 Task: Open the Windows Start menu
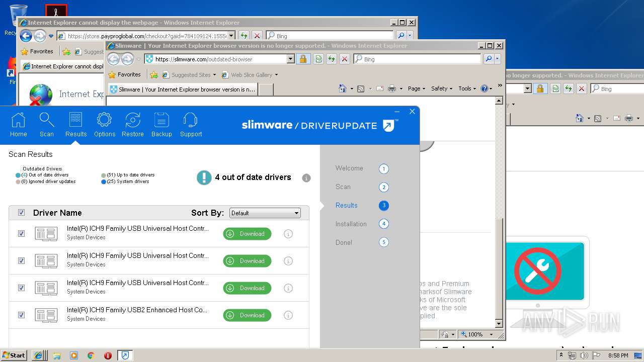(x=14, y=355)
